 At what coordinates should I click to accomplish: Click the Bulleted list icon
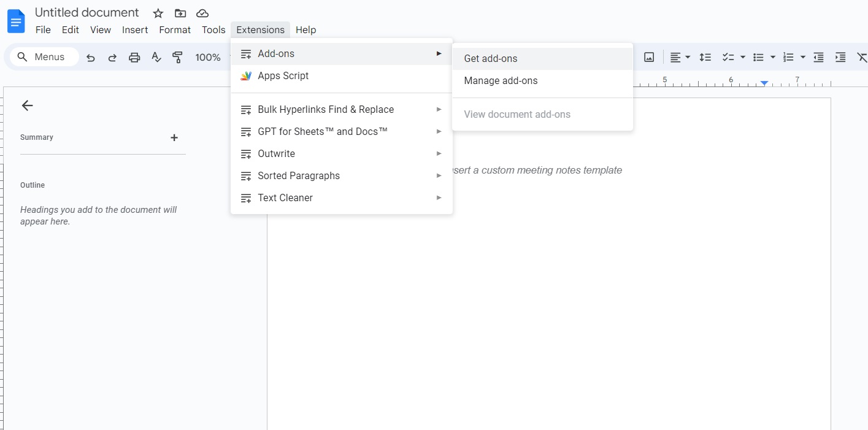coord(759,57)
